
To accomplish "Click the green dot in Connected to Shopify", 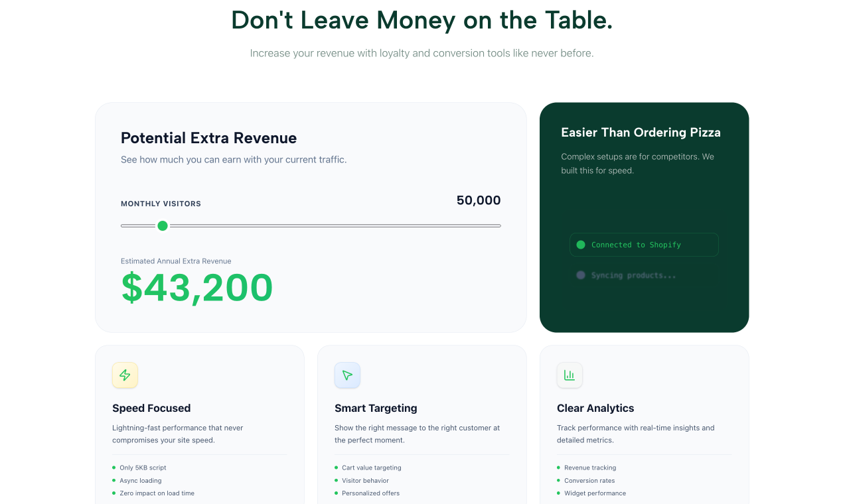I will [x=581, y=244].
